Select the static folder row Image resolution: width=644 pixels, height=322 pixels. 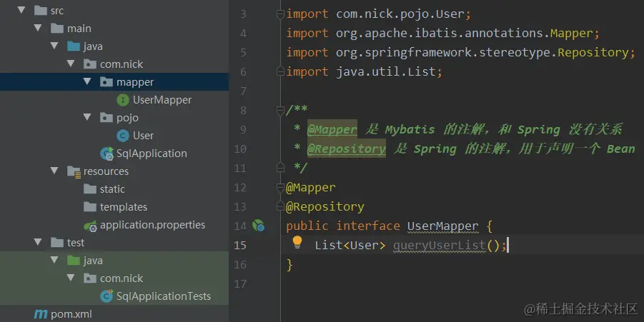pyautogui.click(x=114, y=188)
